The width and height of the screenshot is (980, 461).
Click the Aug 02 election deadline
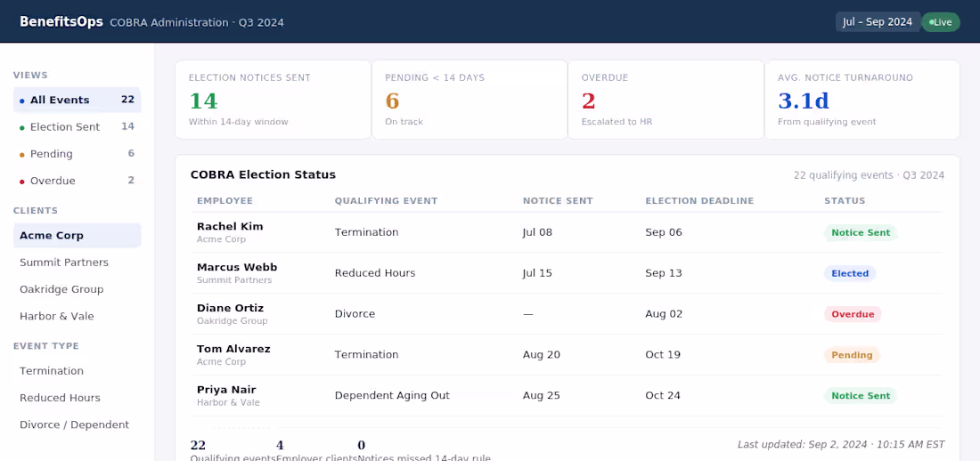(664, 314)
